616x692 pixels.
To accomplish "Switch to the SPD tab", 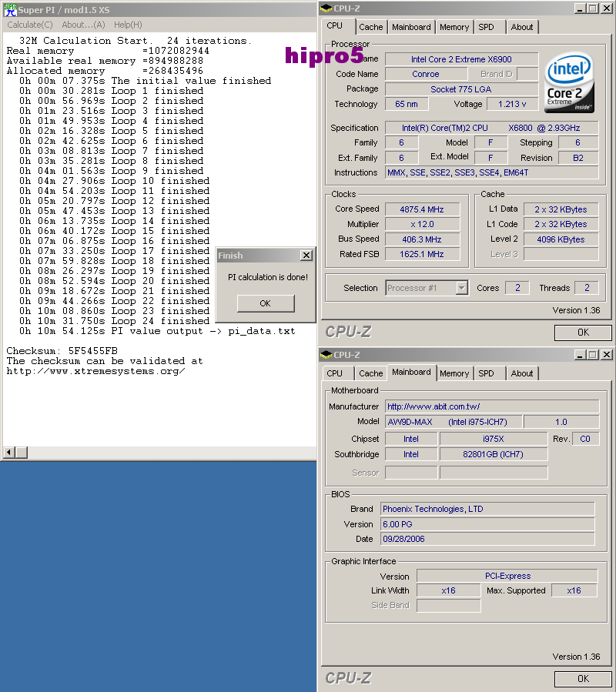I will click(488, 27).
